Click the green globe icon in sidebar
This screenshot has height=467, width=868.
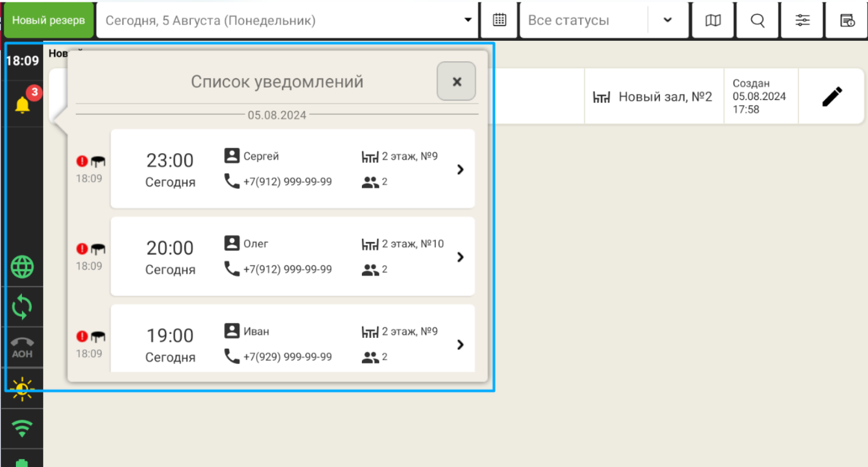pos(22,267)
